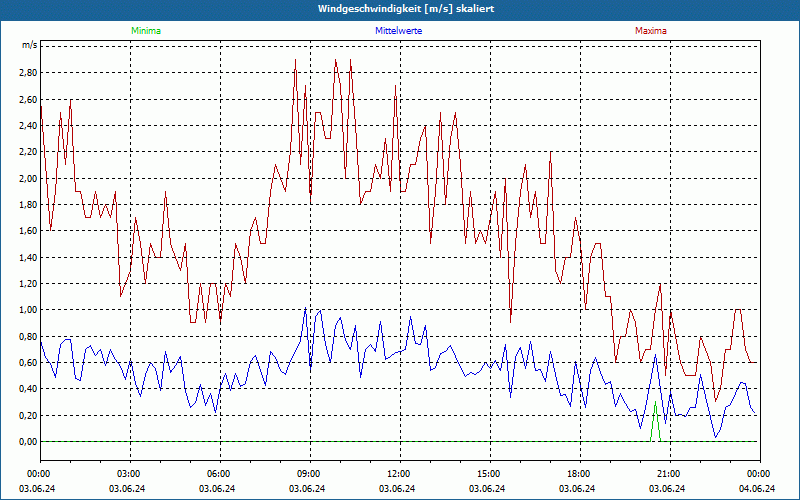The image size is (800, 500).
Task: Click the 12:00 time axis label
Action: [x=399, y=474]
